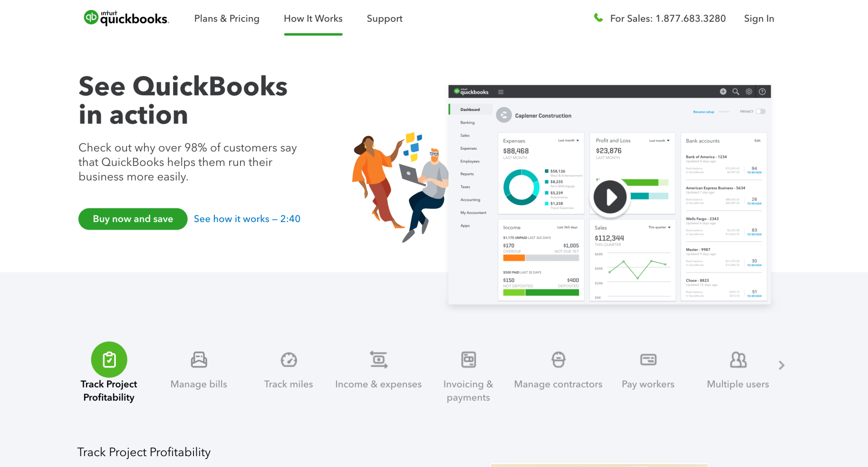Image resolution: width=868 pixels, height=467 pixels.
Task: Toggle the PRIVACY switch
Action: click(x=760, y=111)
